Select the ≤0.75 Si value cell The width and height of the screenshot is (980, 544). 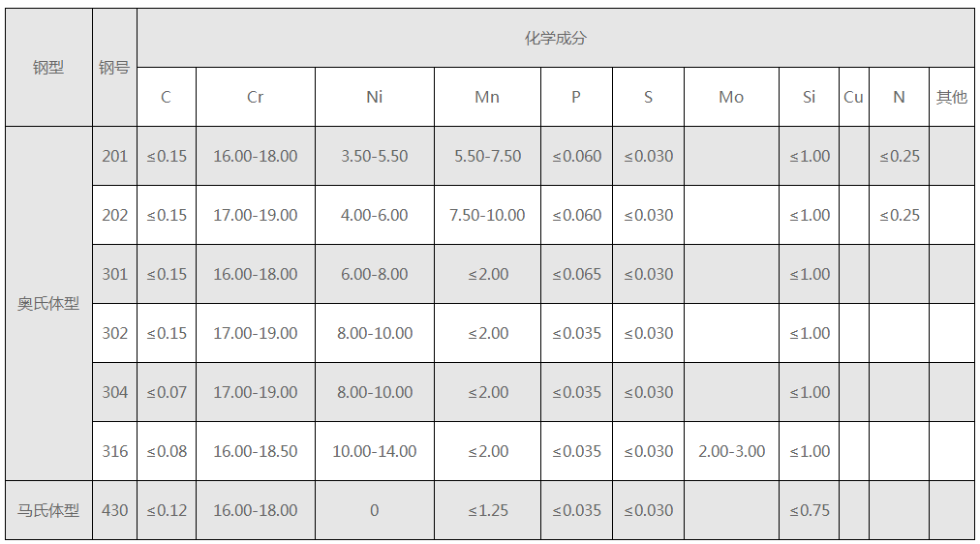(x=809, y=510)
